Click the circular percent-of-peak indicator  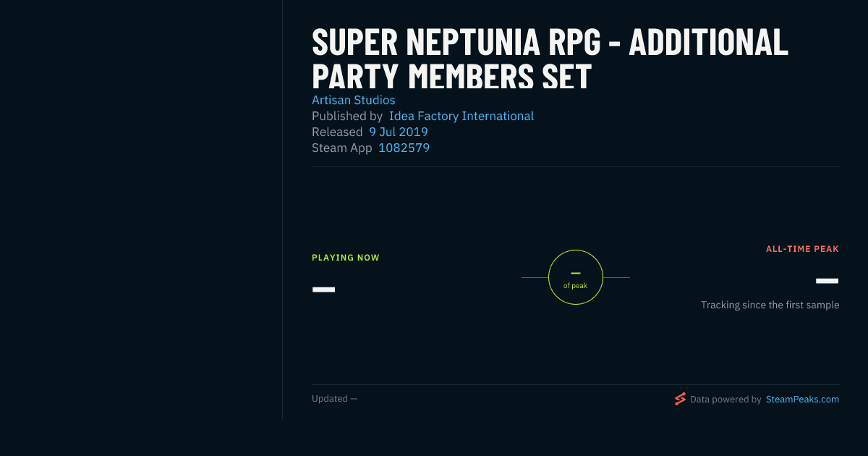[x=576, y=277]
